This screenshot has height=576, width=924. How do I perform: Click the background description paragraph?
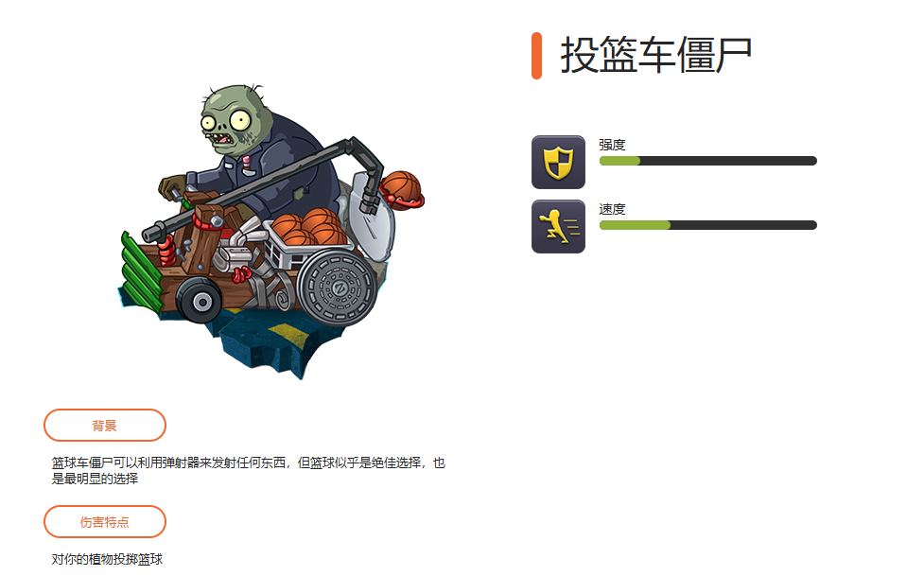tap(248, 470)
